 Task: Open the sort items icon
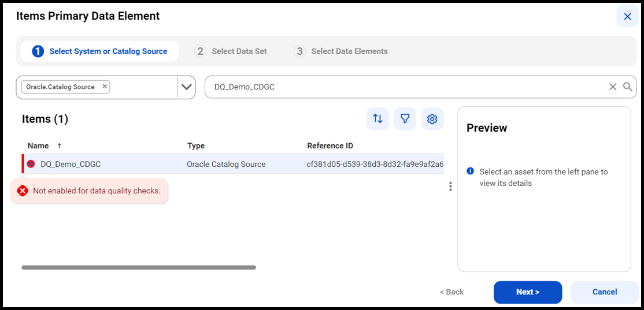coord(377,119)
